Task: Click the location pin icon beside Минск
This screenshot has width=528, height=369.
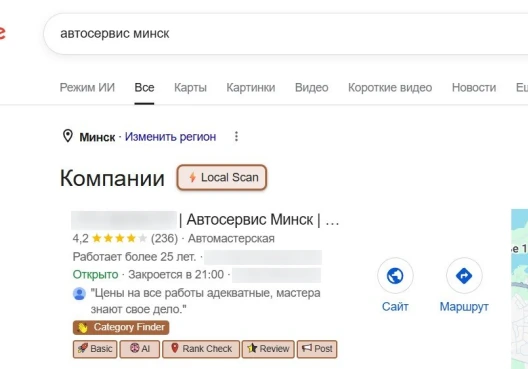Action: coord(68,136)
